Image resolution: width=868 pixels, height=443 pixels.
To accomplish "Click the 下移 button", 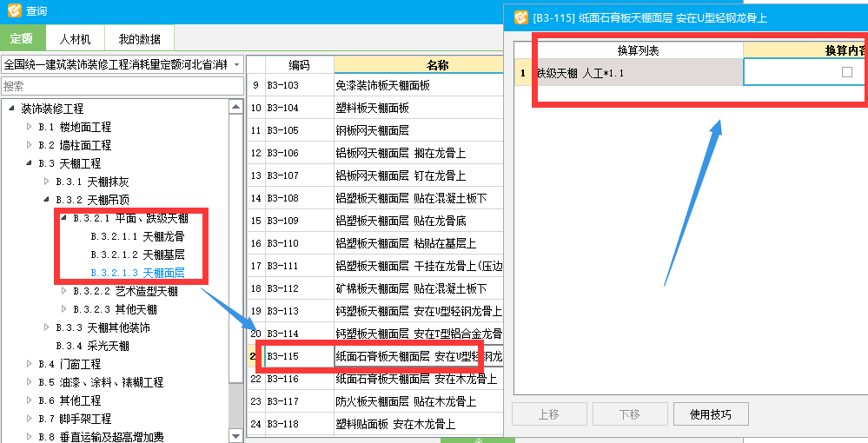I will (630, 414).
